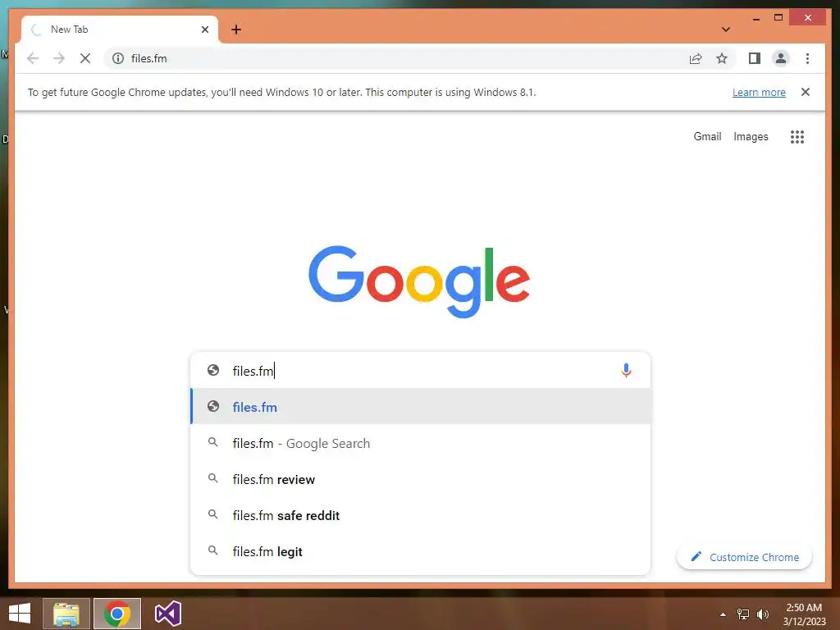Viewport: 840px width, 630px height.
Task: Choose the 'files.fm legit' suggestion
Action: click(x=421, y=552)
